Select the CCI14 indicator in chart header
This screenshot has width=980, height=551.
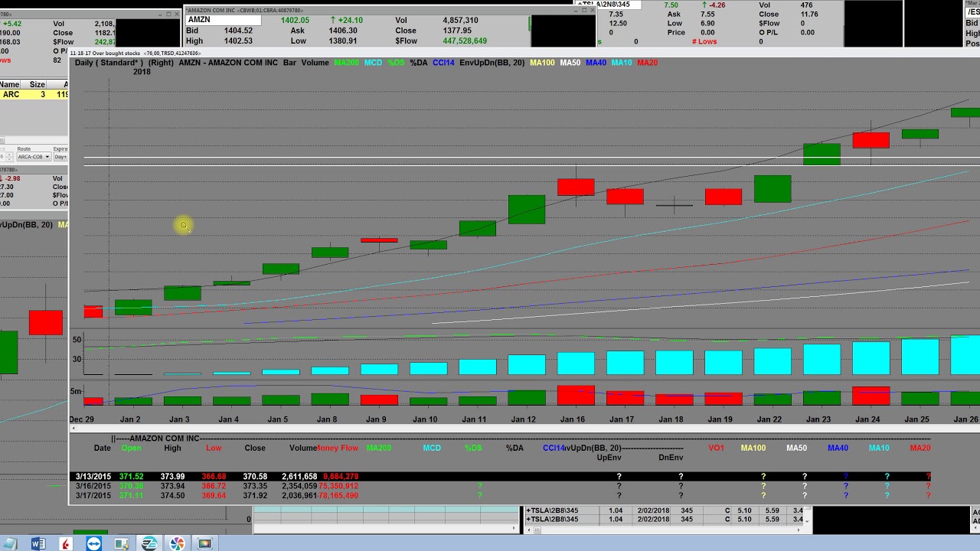tap(443, 63)
